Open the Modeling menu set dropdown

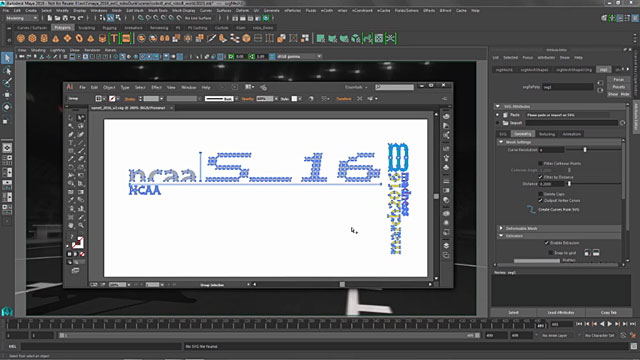21,18
